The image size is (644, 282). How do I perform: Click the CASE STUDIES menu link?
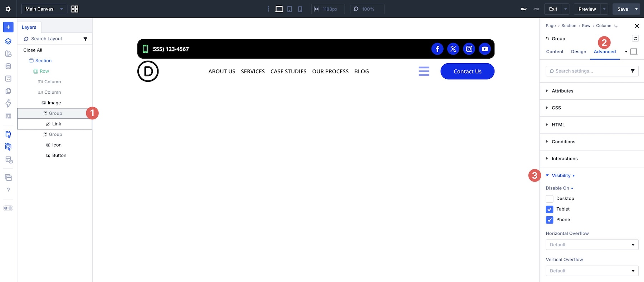coord(288,71)
